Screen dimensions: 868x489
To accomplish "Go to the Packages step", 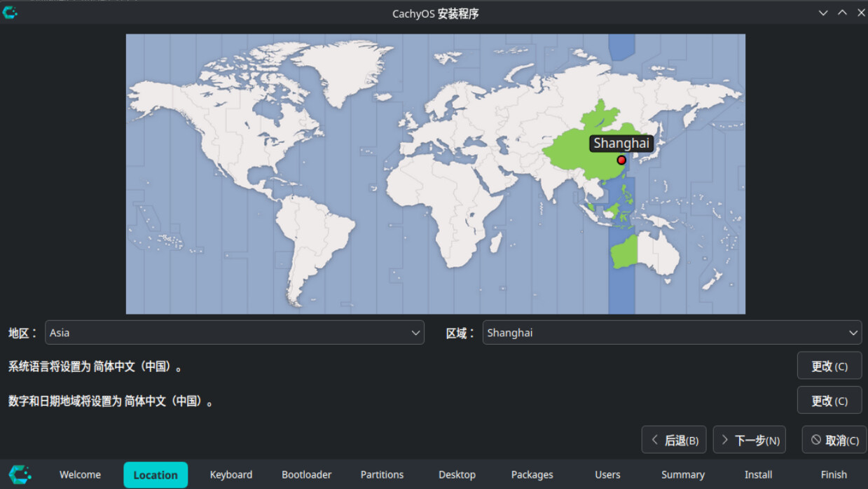I will click(532, 475).
